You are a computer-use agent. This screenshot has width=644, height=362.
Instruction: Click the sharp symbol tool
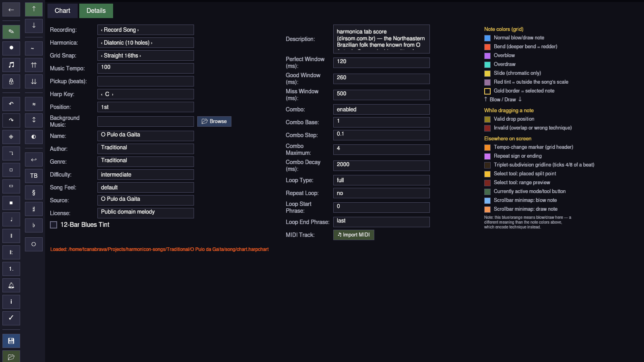pyautogui.click(x=34, y=209)
